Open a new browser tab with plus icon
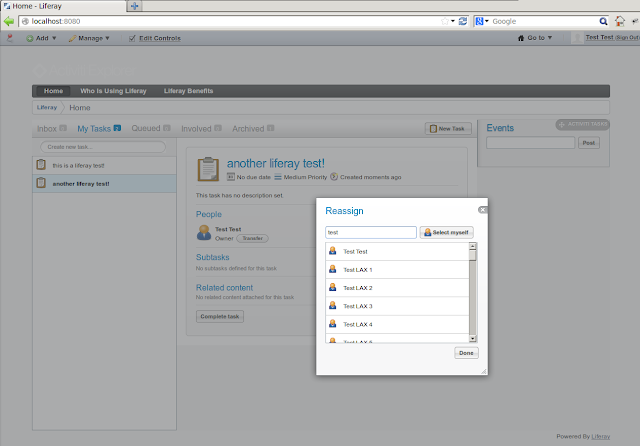 [134, 6]
